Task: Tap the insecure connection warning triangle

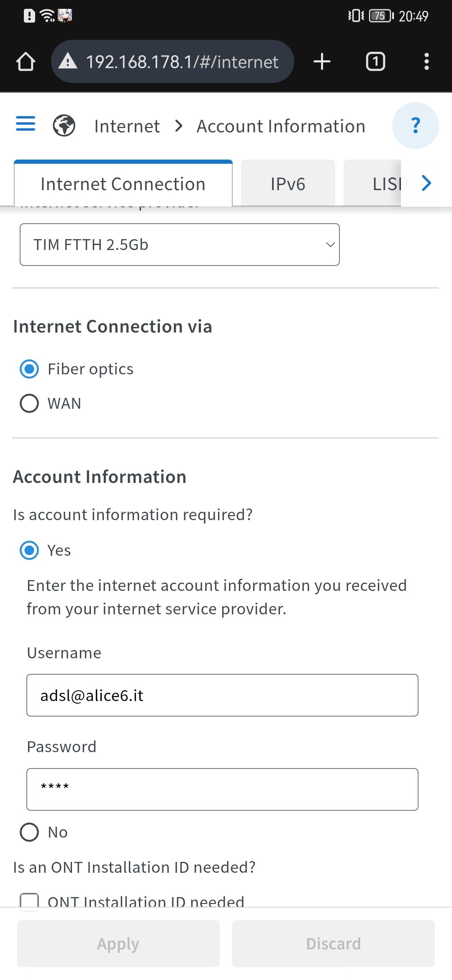Action: pos(68,62)
